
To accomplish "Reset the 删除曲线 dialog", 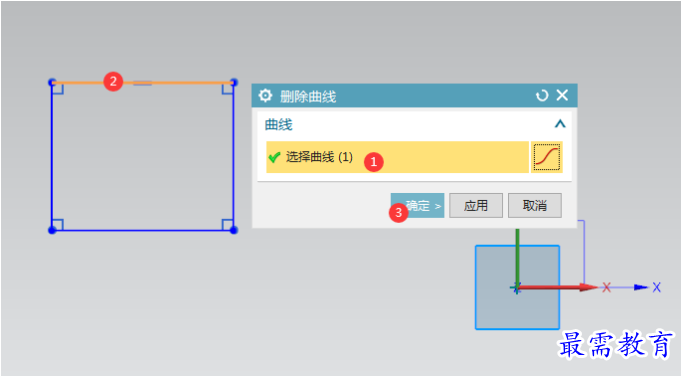I will pyautogui.click(x=542, y=96).
